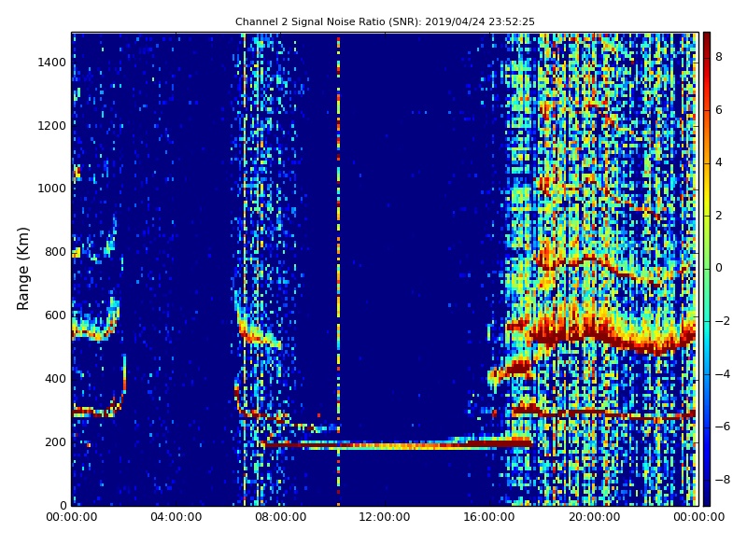747x560 pixels.
Task: Click the green midpoint of the colorbar near 0
Action: (707, 269)
